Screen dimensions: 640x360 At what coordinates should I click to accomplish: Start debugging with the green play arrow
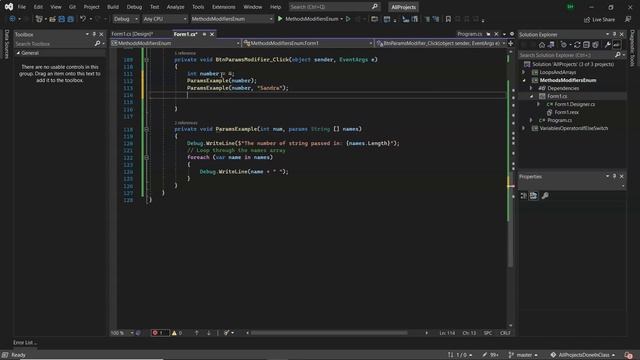click(x=280, y=19)
